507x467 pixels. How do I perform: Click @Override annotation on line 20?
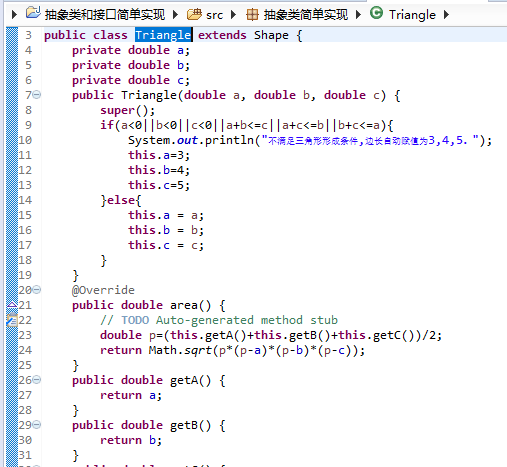103,290
